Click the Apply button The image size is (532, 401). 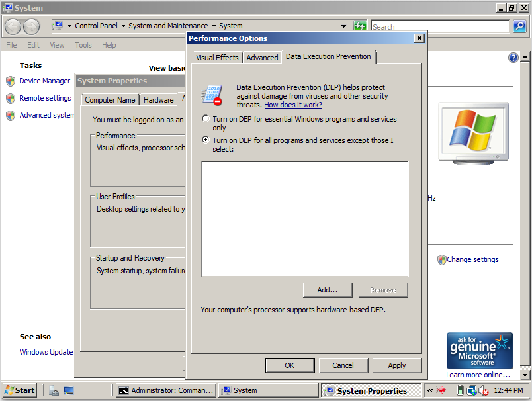(397, 365)
